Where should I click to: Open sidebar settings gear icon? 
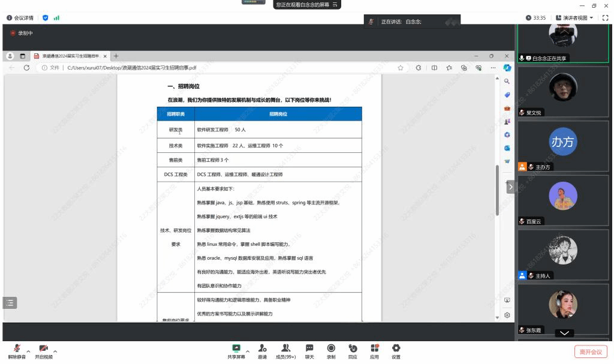(x=507, y=315)
